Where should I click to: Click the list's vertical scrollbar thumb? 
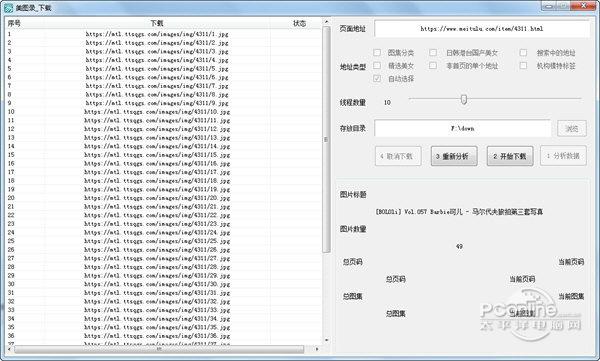coord(326,139)
